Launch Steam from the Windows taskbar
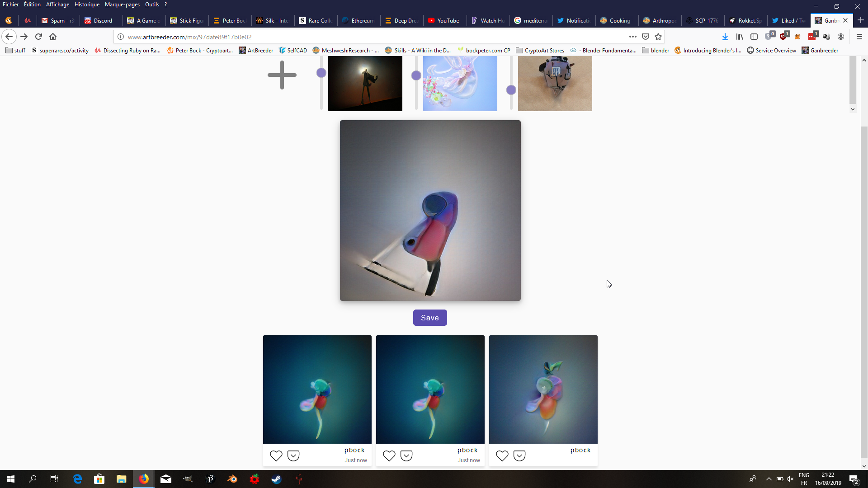This screenshot has height=488, width=868. (x=276, y=479)
